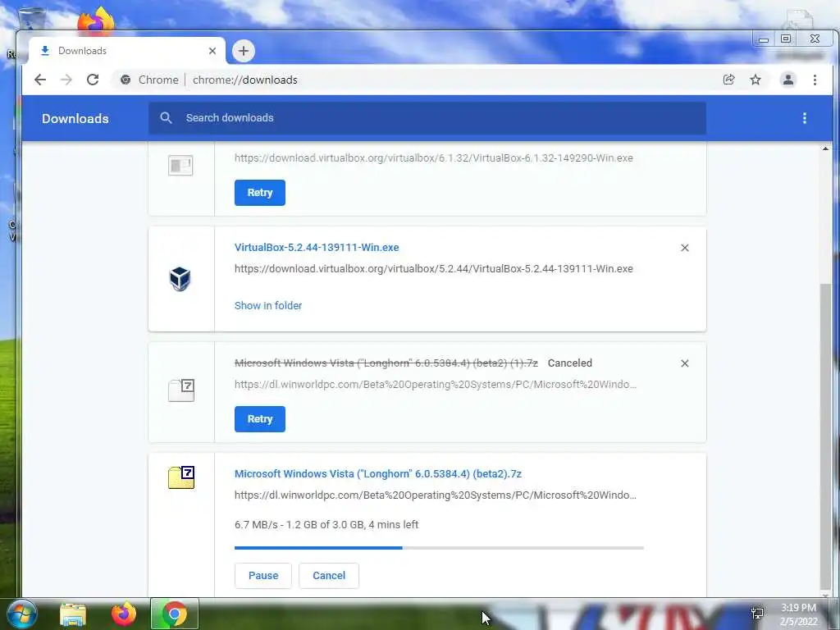Click the canceled Longhorn download URL
Viewport: 840px width, 630px height.
(436, 384)
